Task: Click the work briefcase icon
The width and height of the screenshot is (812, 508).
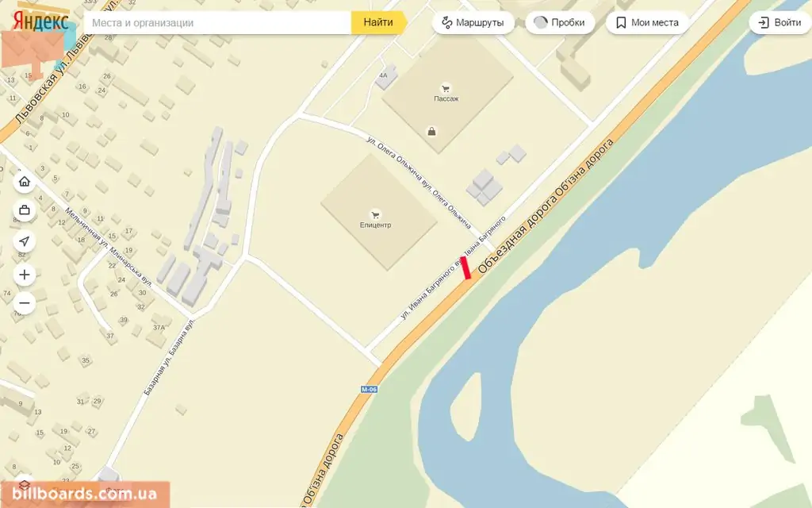Action: click(x=25, y=210)
